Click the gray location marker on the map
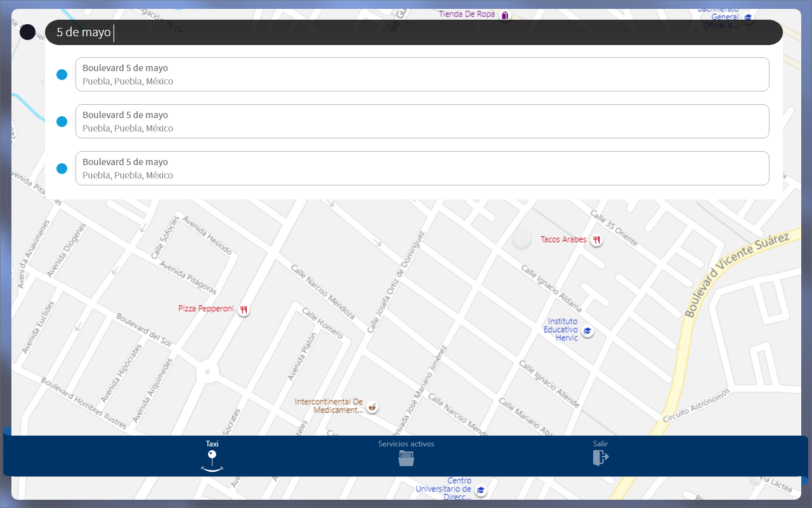 [521, 239]
